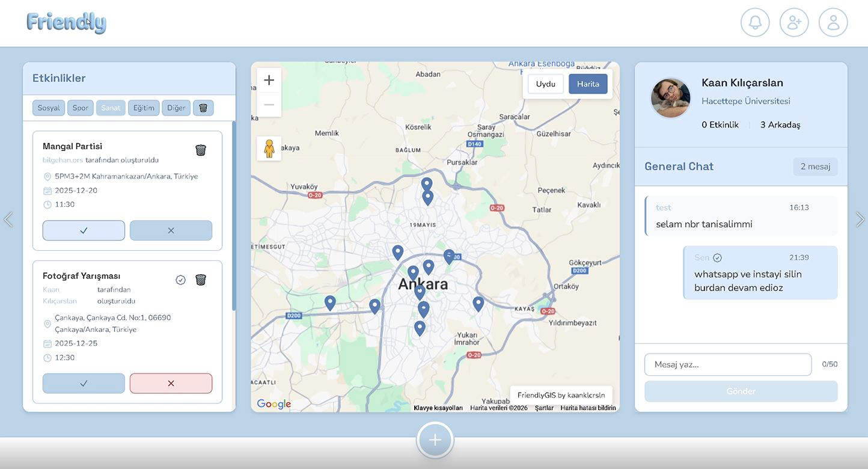Decline the Fotoğraf Yarışması event
Viewport: 868px width, 469px height.
171,383
